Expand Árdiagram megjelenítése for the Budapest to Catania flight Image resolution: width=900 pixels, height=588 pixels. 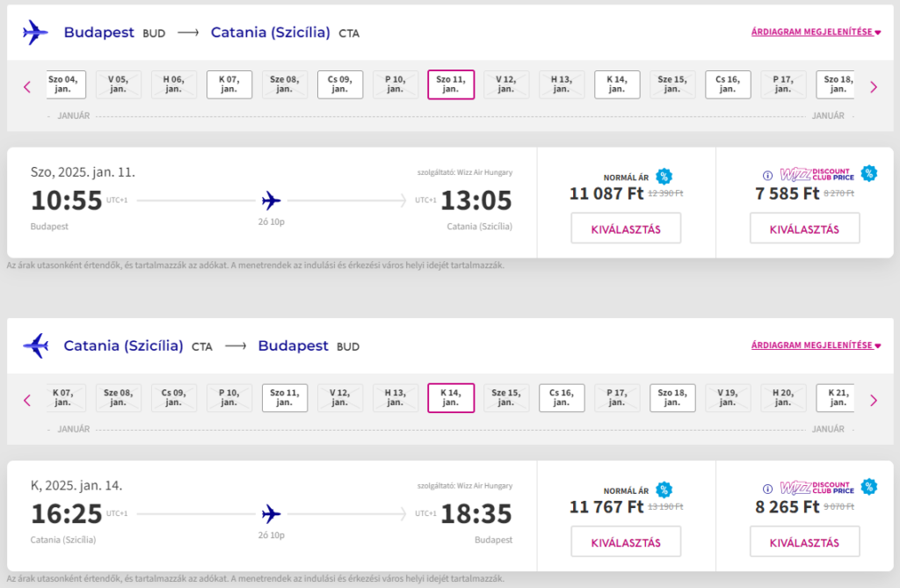point(816,33)
